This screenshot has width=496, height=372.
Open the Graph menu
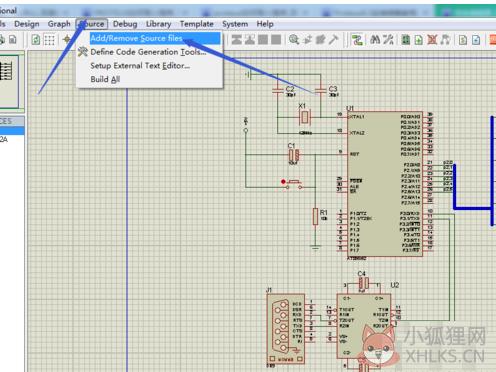click(x=59, y=24)
